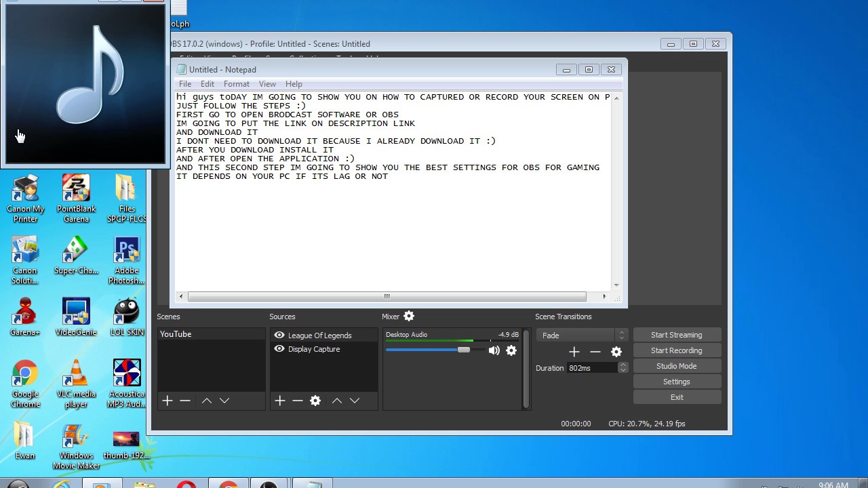Open the Google Chrome desktop shortcut
Screen dimensions: 868x488
tap(26, 384)
